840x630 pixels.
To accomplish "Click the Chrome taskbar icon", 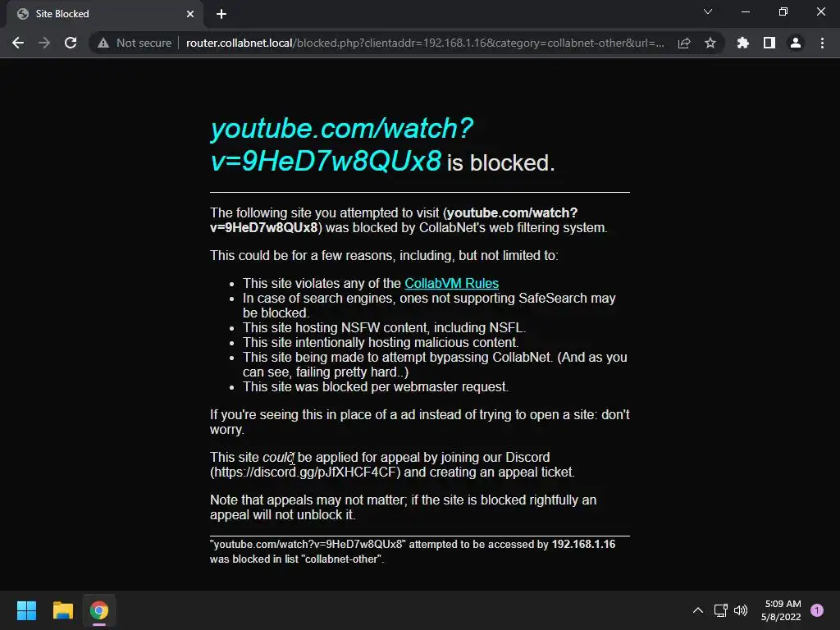I will click(x=99, y=610).
